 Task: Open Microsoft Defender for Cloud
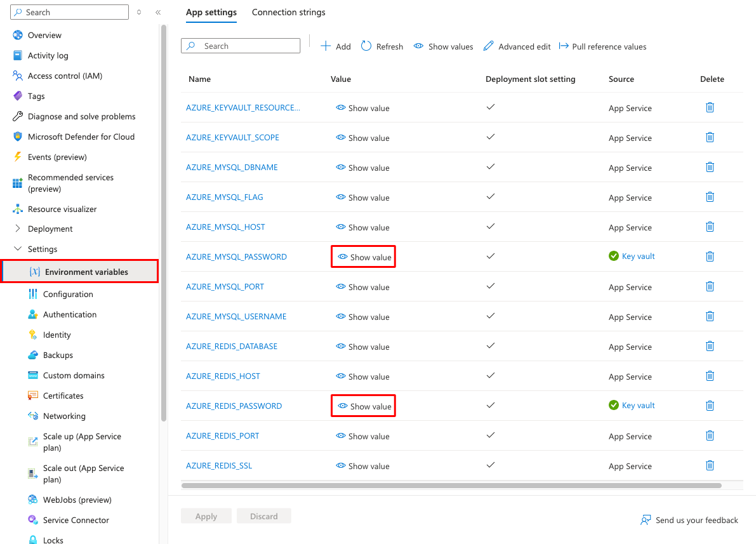(81, 136)
